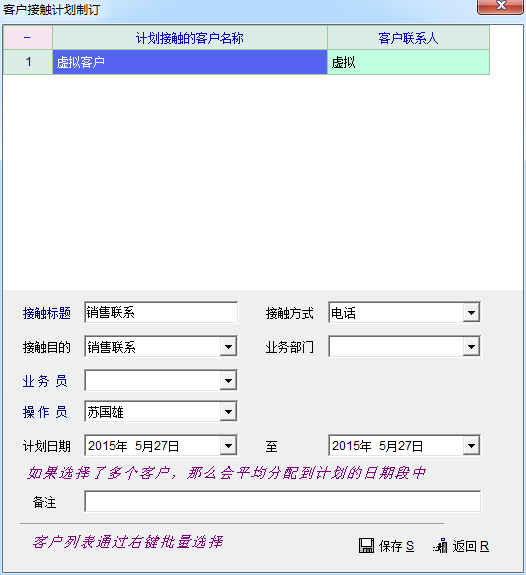Click the 备注 remarks input field

(282, 501)
